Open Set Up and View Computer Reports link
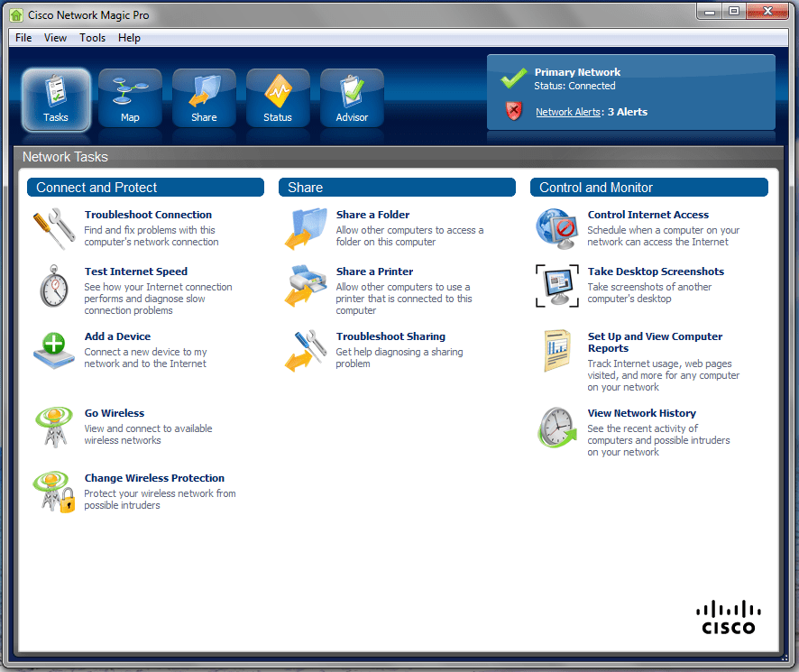This screenshot has width=799, height=672. pyautogui.click(x=655, y=342)
